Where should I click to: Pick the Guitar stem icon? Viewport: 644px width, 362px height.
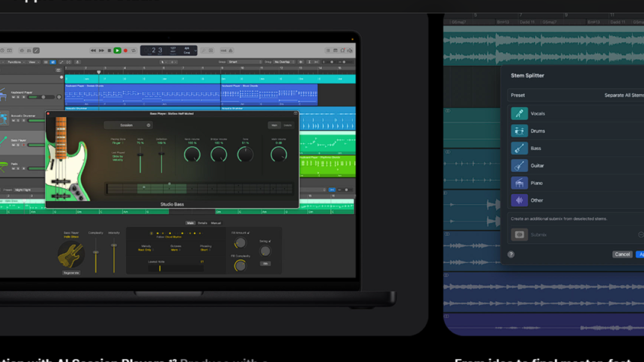pos(519,166)
